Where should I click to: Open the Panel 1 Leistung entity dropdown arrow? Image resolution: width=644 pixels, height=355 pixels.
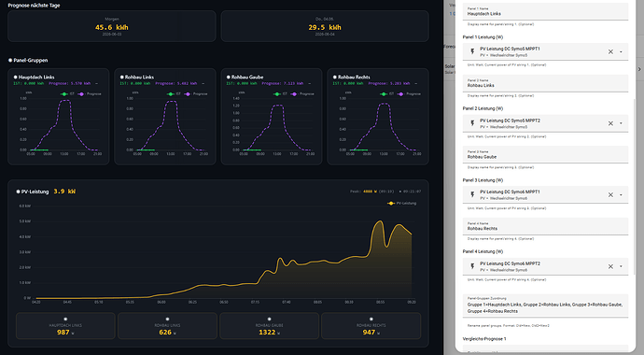(x=621, y=51)
